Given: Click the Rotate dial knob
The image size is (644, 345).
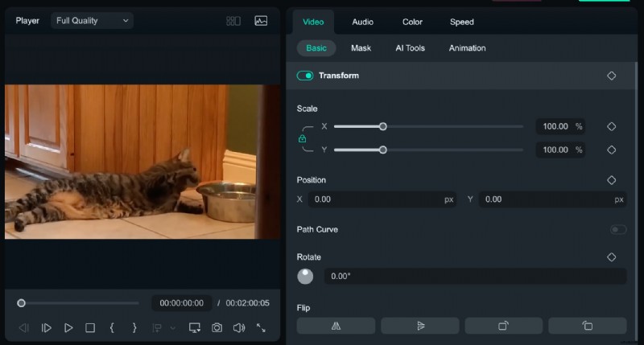Looking at the screenshot, I should click(305, 277).
